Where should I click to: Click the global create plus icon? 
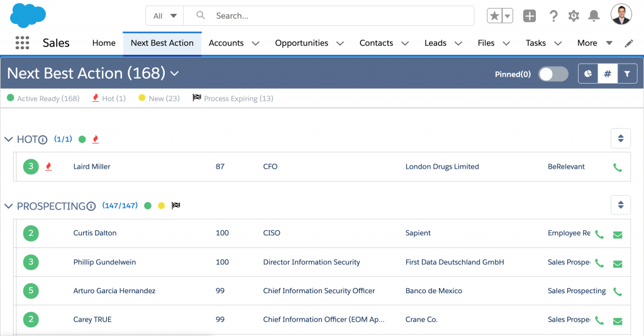(530, 16)
